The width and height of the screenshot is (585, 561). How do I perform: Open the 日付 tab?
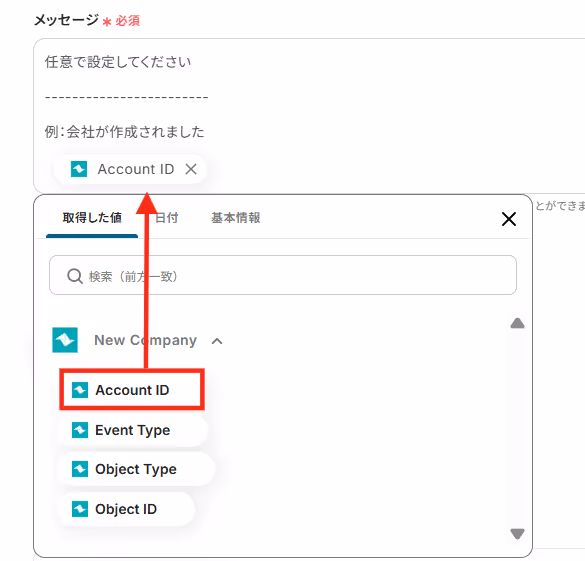pos(166,217)
